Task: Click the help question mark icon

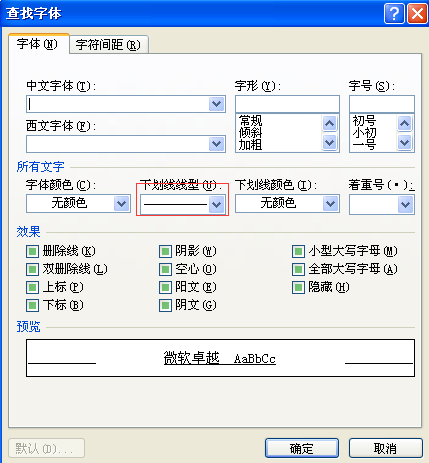Action: (x=394, y=13)
